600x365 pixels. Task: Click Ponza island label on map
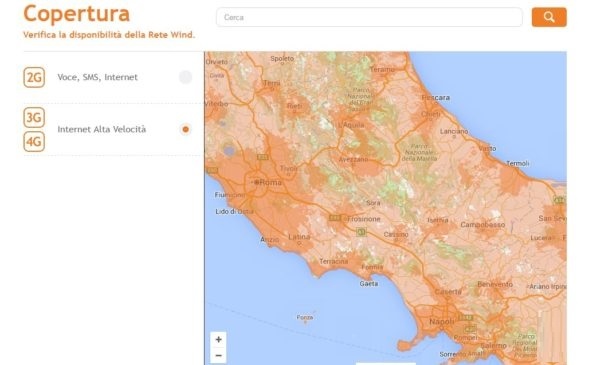[305, 317]
